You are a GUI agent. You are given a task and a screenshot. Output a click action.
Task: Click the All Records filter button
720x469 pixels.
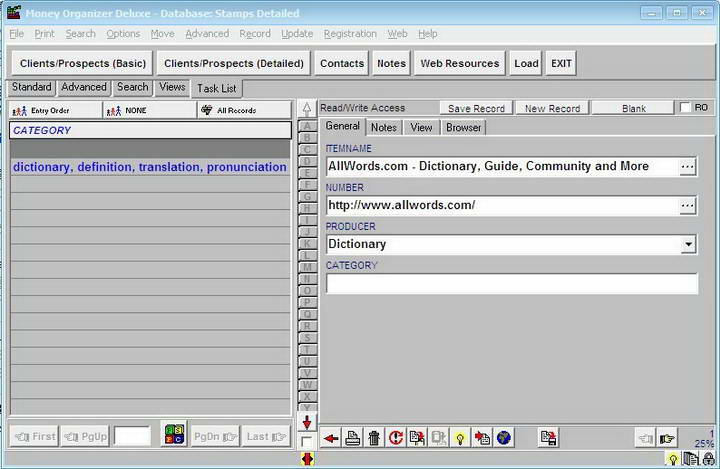(244, 111)
